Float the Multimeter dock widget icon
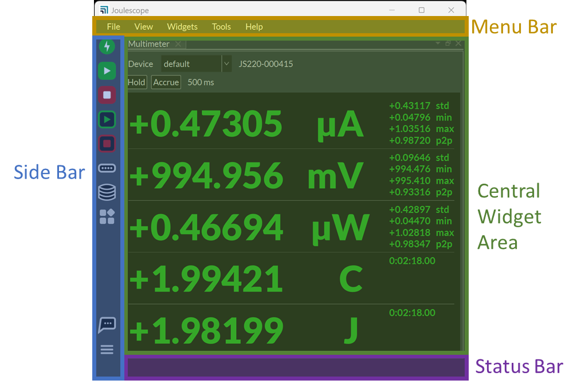This screenshot has height=392, width=577. [448, 43]
